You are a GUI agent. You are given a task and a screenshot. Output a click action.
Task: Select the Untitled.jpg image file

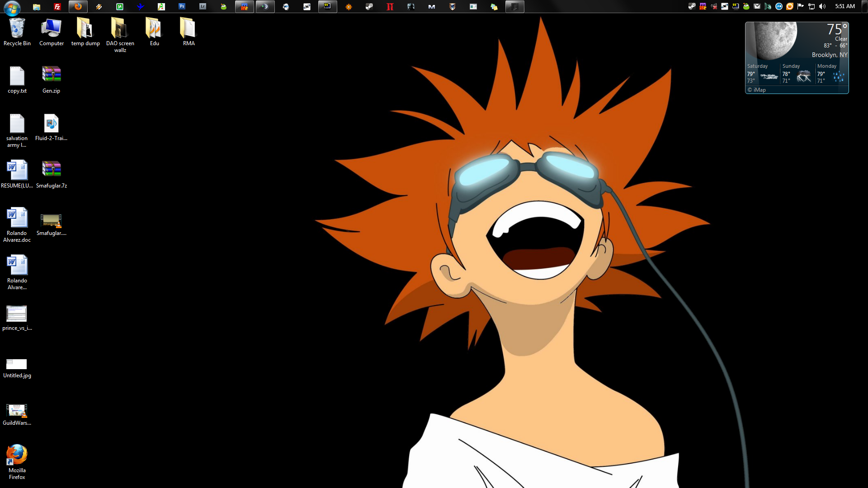click(x=17, y=369)
